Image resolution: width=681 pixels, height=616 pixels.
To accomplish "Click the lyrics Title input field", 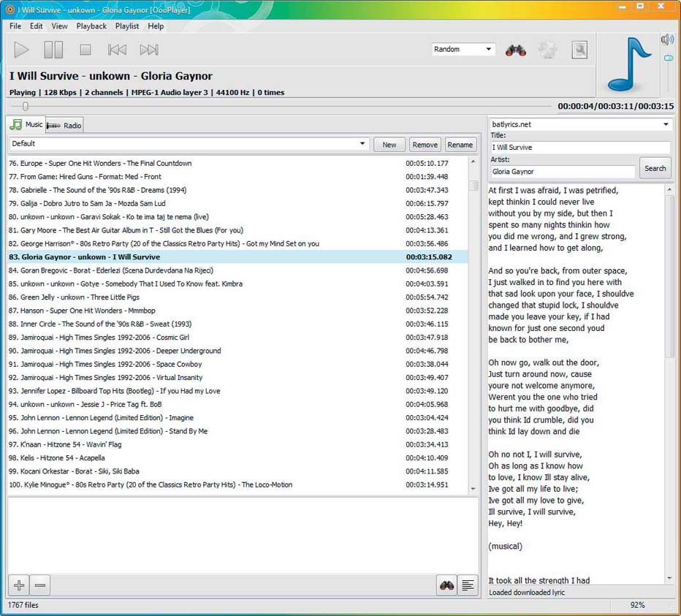I will [580, 148].
